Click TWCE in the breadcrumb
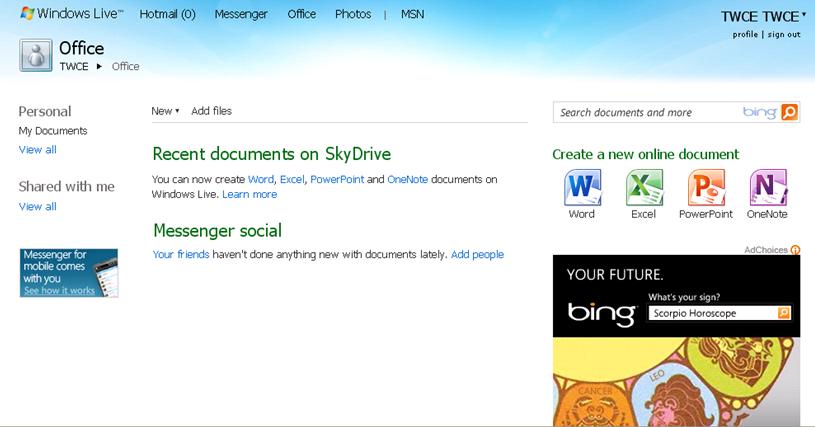The width and height of the screenshot is (815, 427). (x=74, y=66)
